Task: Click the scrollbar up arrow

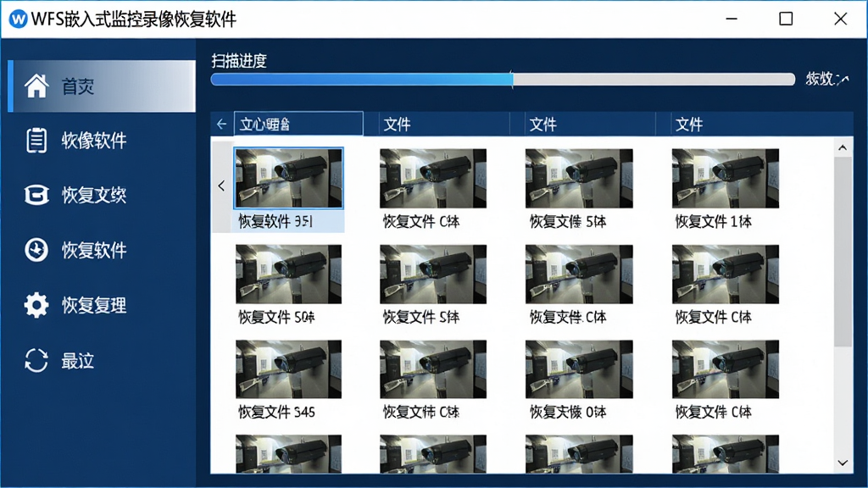Action: 843,147
